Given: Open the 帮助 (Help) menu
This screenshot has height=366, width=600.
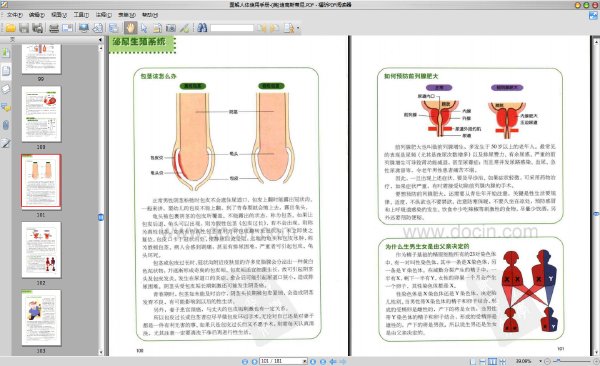Looking at the screenshot, I should pyautogui.click(x=150, y=15).
